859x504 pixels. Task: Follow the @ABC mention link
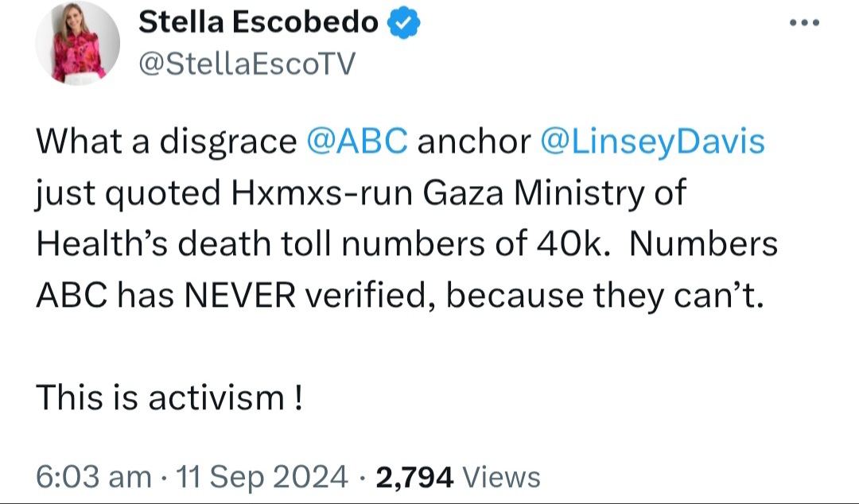point(357,142)
